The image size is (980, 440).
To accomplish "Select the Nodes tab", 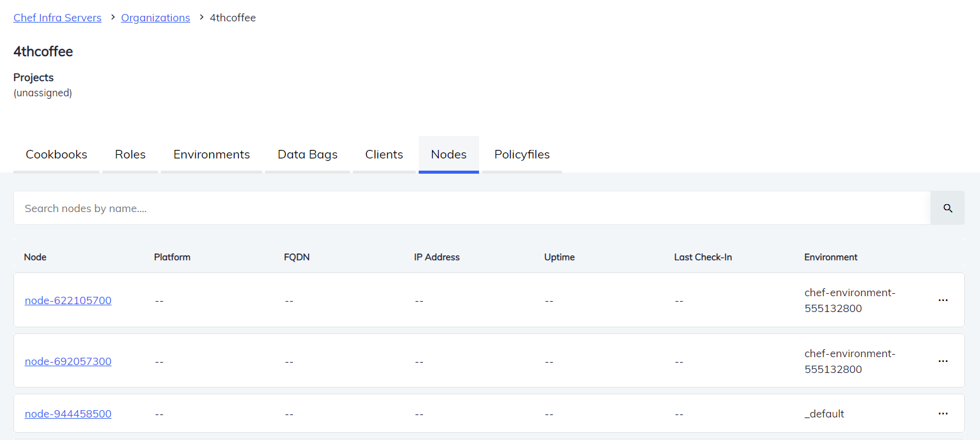I will pyautogui.click(x=449, y=155).
